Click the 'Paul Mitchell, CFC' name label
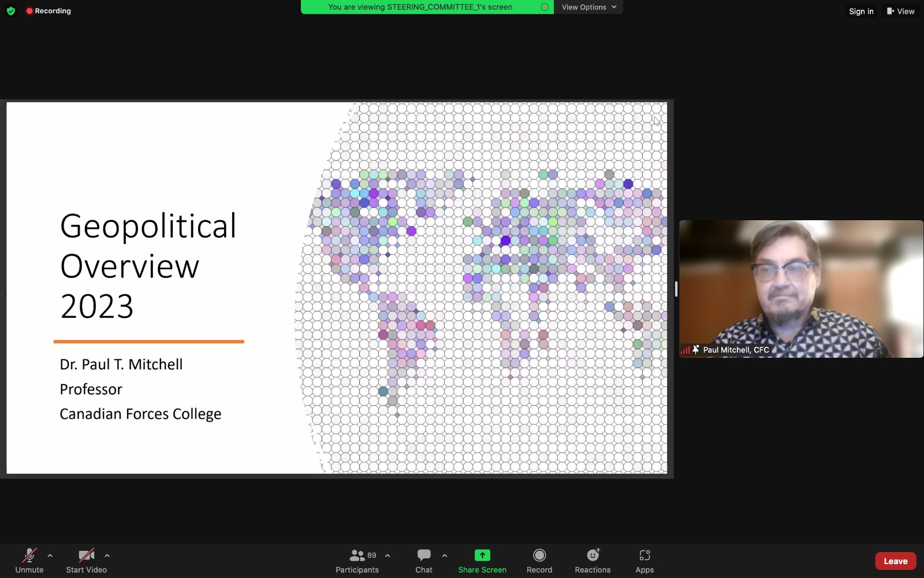 click(x=736, y=350)
